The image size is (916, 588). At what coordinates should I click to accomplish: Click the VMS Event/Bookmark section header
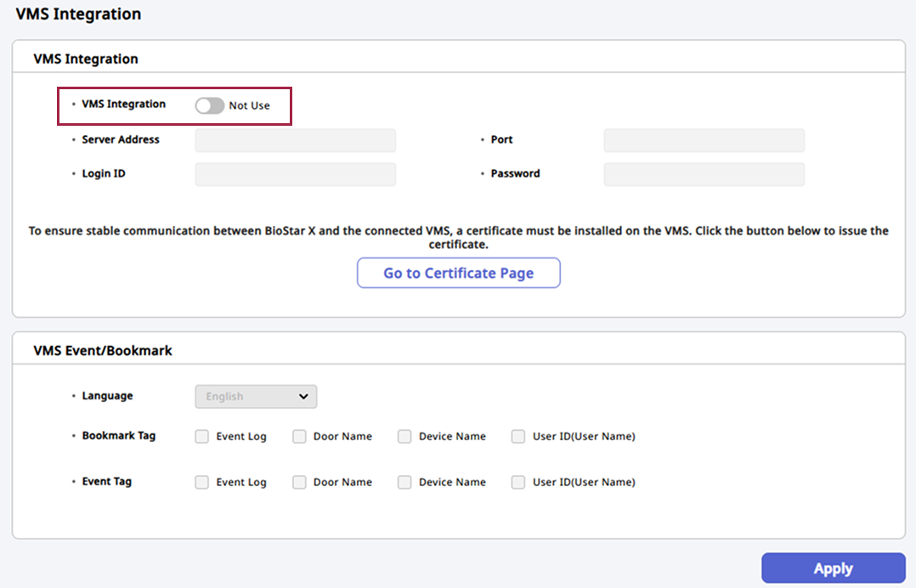click(x=102, y=350)
